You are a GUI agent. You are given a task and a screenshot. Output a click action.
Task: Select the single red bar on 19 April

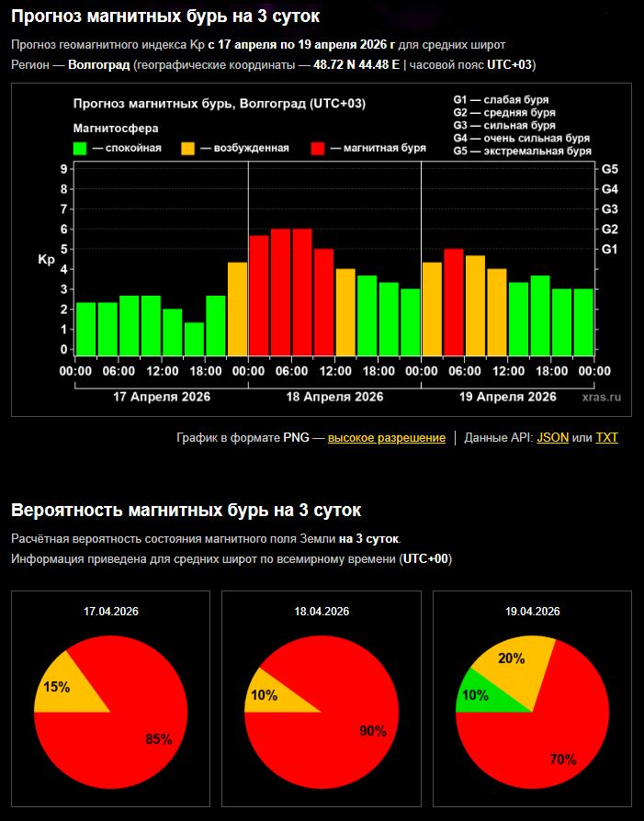coord(453,301)
